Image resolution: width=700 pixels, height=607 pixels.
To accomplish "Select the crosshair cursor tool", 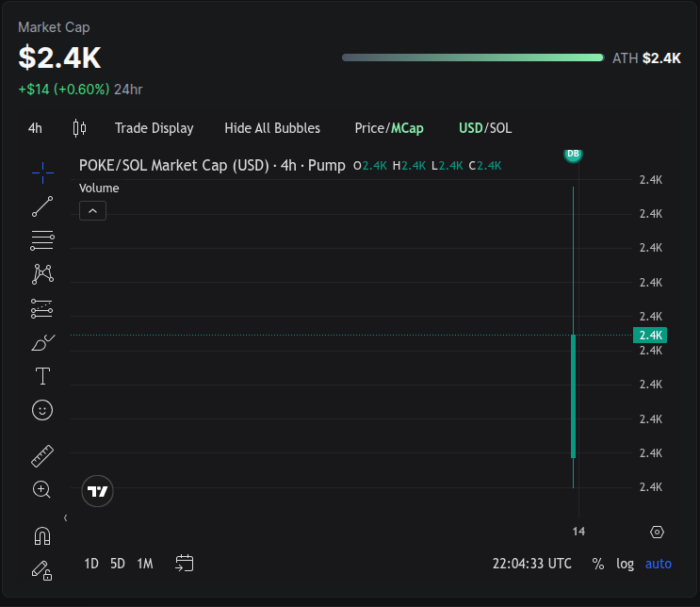I will pyautogui.click(x=42, y=172).
